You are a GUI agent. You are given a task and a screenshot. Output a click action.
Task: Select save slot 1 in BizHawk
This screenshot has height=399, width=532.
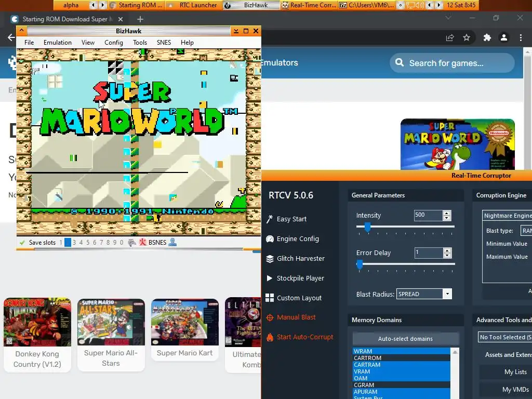(x=61, y=243)
